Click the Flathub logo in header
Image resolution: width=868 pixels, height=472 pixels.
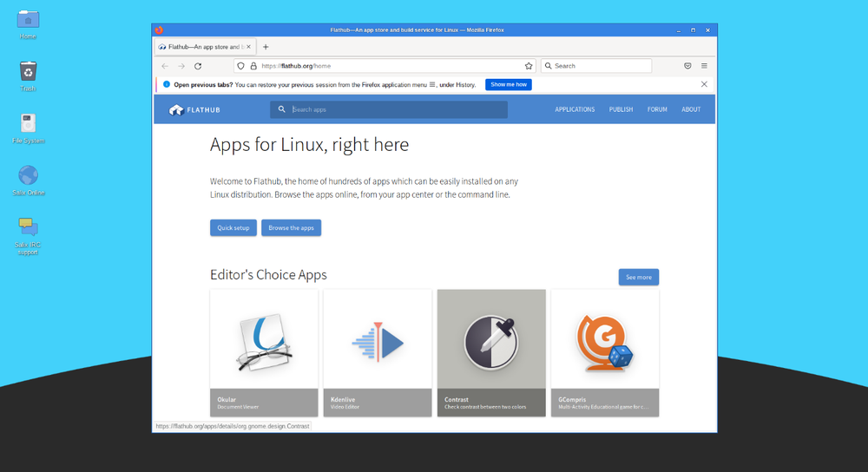click(x=194, y=109)
